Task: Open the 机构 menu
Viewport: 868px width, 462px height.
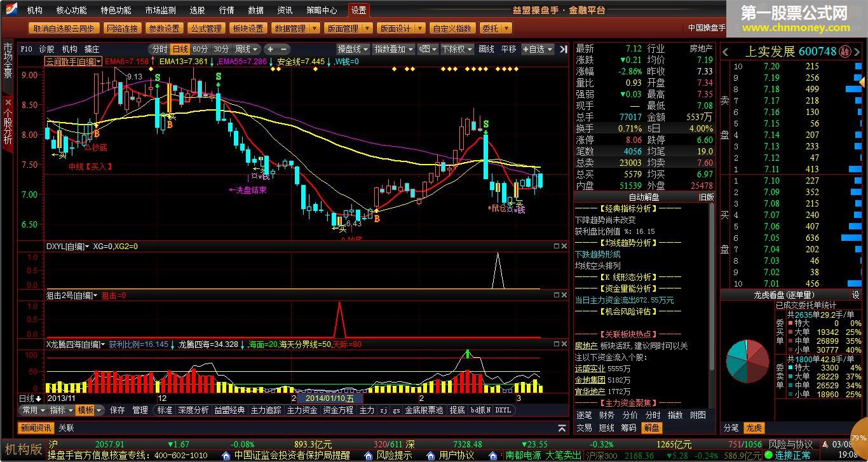Action: coord(35,10)
